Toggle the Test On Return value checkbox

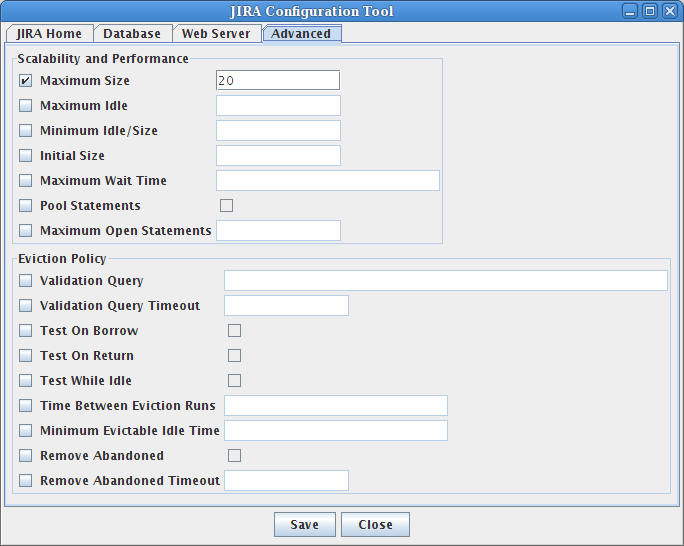pos(234,355)
